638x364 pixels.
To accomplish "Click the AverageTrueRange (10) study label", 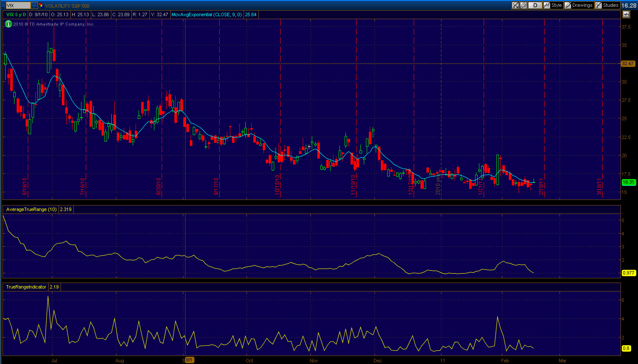I will coord(32,209).
